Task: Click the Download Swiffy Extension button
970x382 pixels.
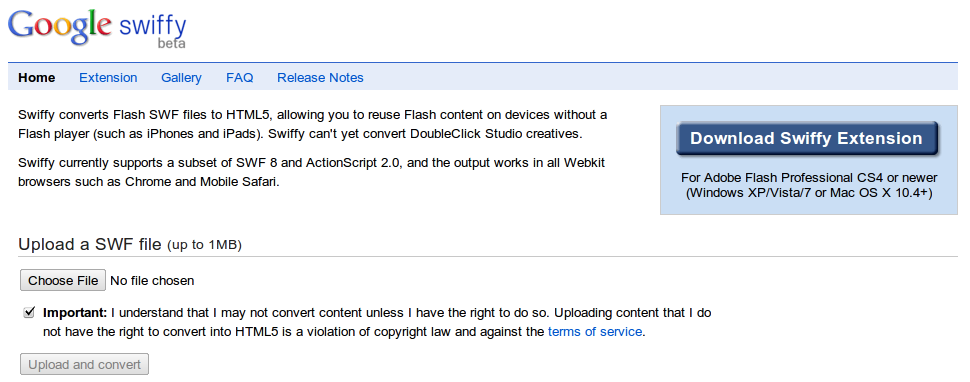Action: tap(807, 138)
